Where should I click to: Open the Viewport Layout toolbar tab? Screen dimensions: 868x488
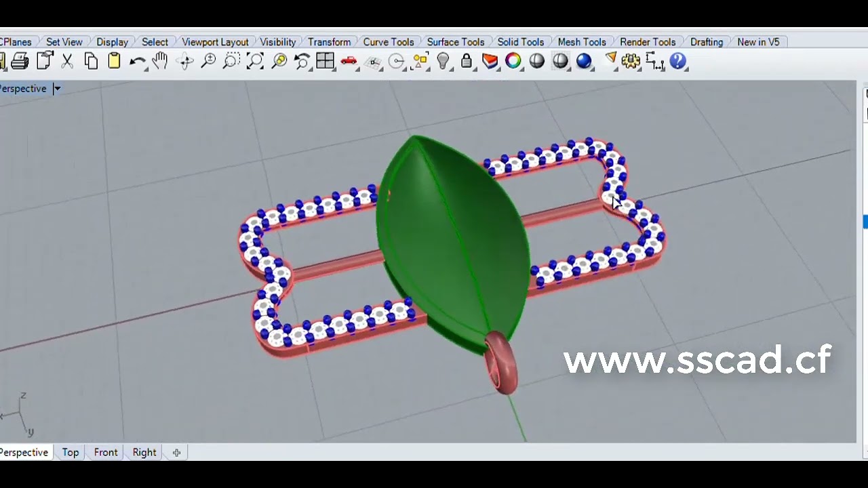(x=215, y=42)
